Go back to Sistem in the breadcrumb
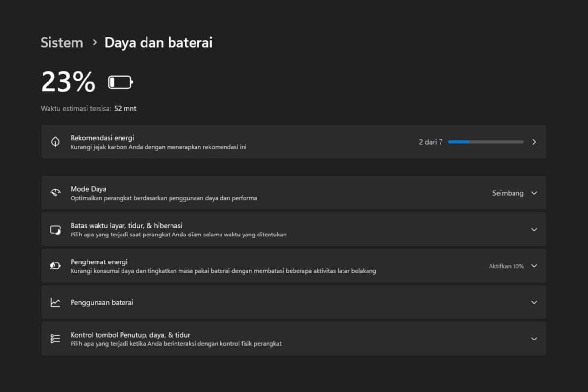 tap(62, 43)
